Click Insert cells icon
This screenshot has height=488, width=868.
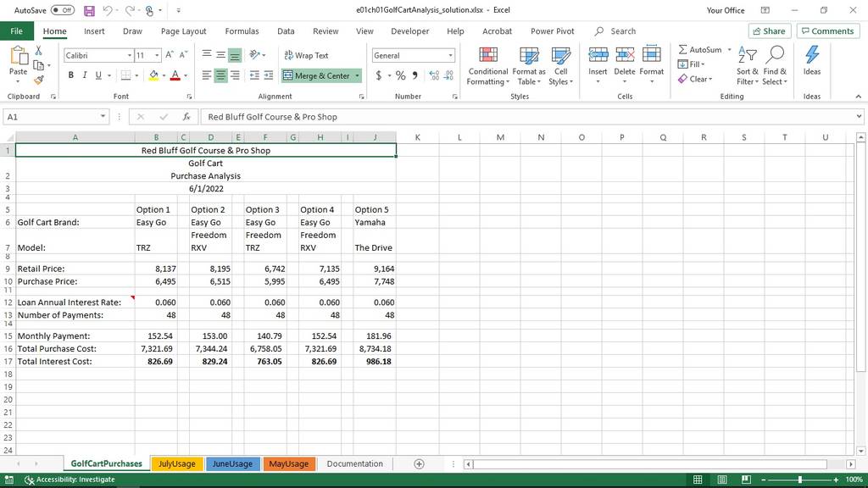coord(598,55)
